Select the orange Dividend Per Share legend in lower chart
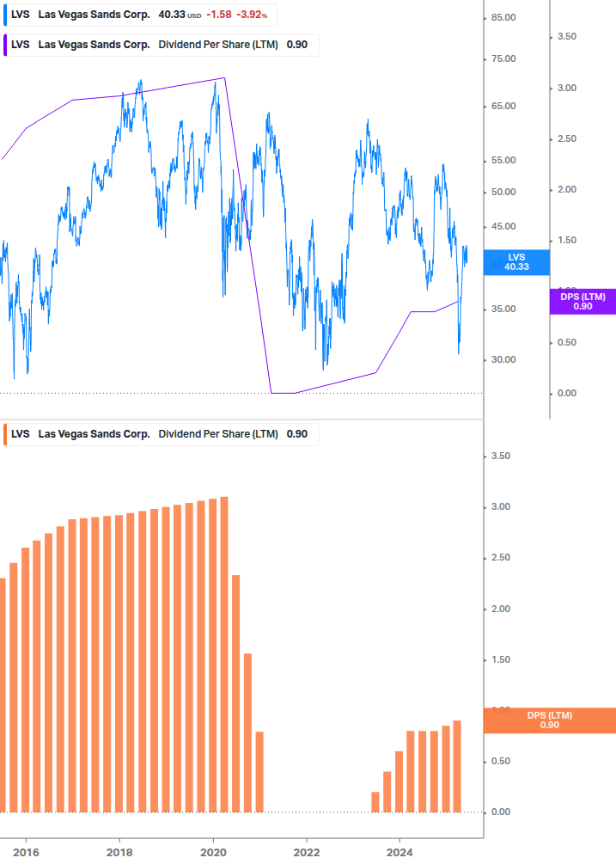 pos(161,434)
